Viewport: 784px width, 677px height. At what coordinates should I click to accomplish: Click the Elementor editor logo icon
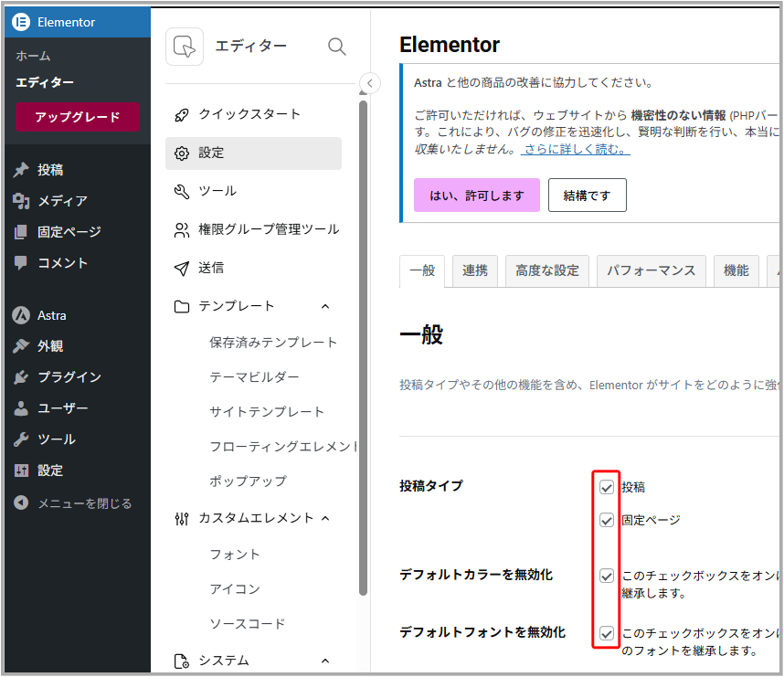pos(185,47)
